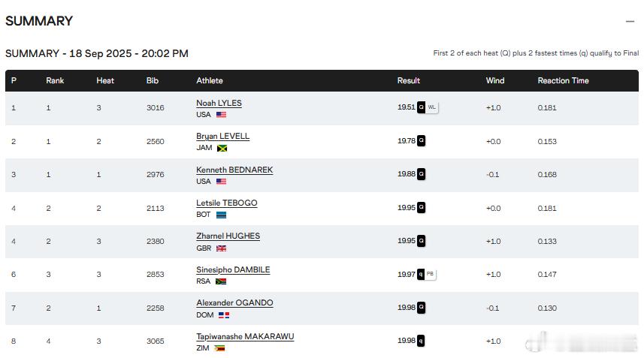Screen dimensions: 644x358
Task: Collapse the SUMMARY section using the minus icon
Action: (630, 21)
